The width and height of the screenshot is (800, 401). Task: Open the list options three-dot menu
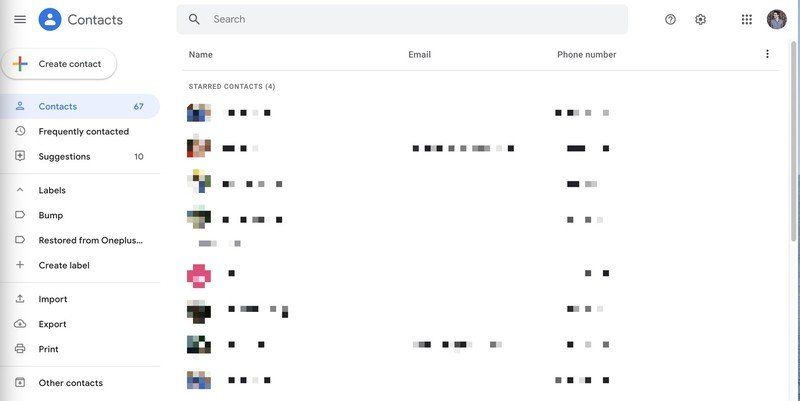click(x=767, y=54)
